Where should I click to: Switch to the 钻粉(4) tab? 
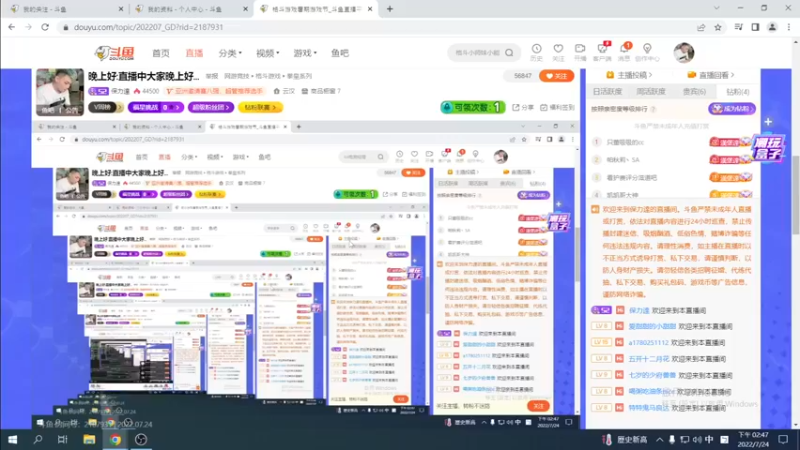[738, 92]
